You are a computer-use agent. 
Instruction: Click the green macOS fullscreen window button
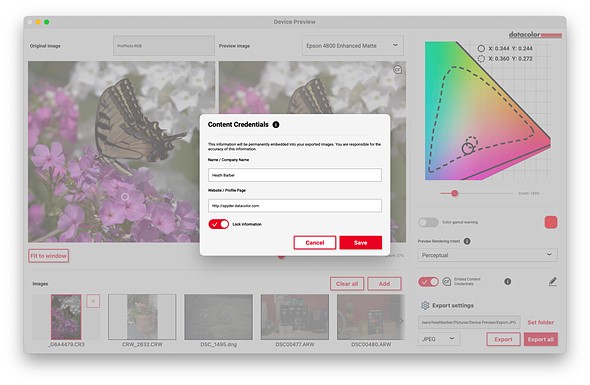[x=47, y=22]
